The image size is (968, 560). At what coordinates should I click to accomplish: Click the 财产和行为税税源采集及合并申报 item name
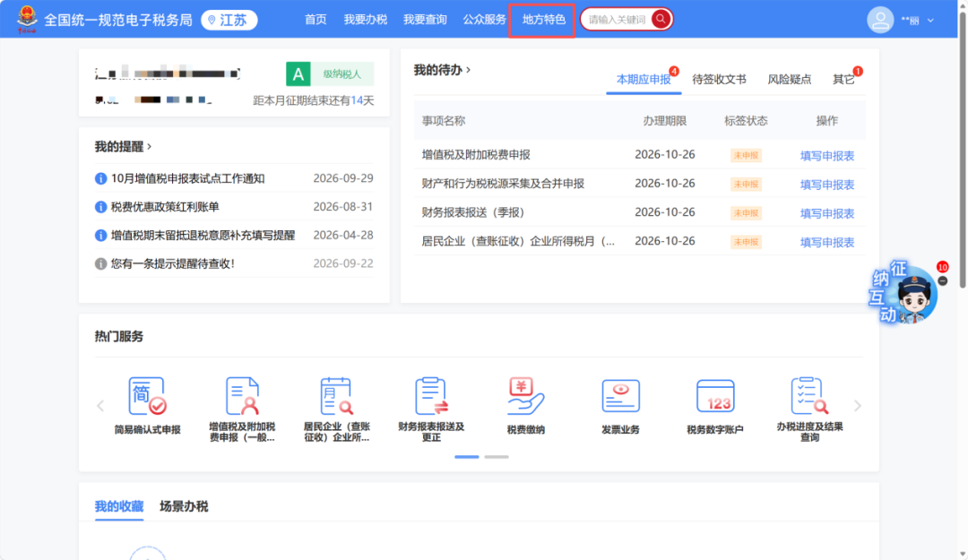pos(503,184)
